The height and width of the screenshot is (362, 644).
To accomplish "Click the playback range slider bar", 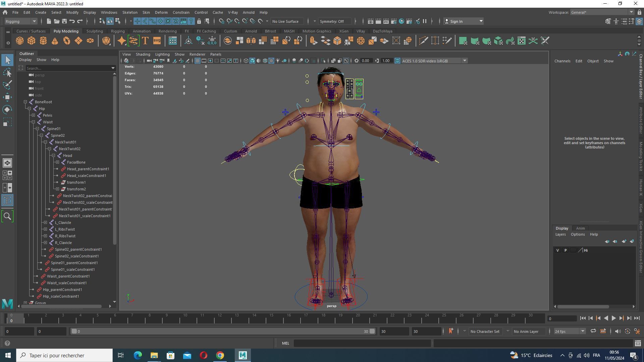I will coord(223,331).
